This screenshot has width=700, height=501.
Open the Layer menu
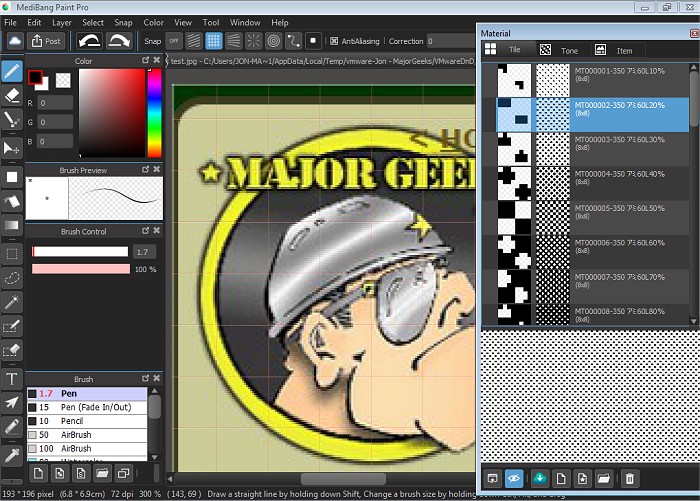pos(62,22)
